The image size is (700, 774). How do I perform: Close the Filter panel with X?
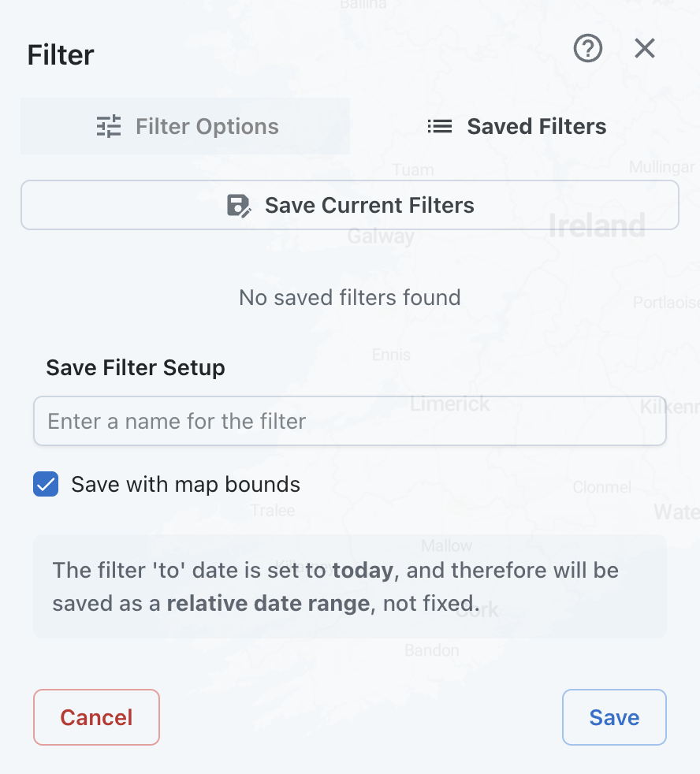point(645,49)
